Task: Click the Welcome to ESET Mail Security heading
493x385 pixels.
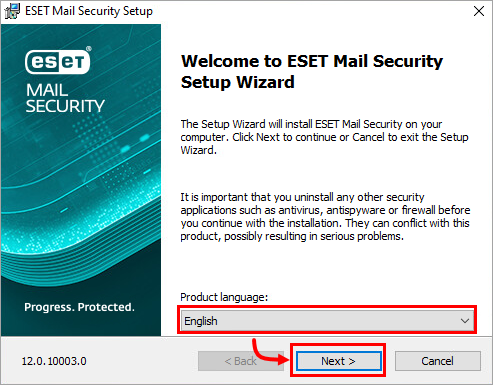Action: (312, 72)
